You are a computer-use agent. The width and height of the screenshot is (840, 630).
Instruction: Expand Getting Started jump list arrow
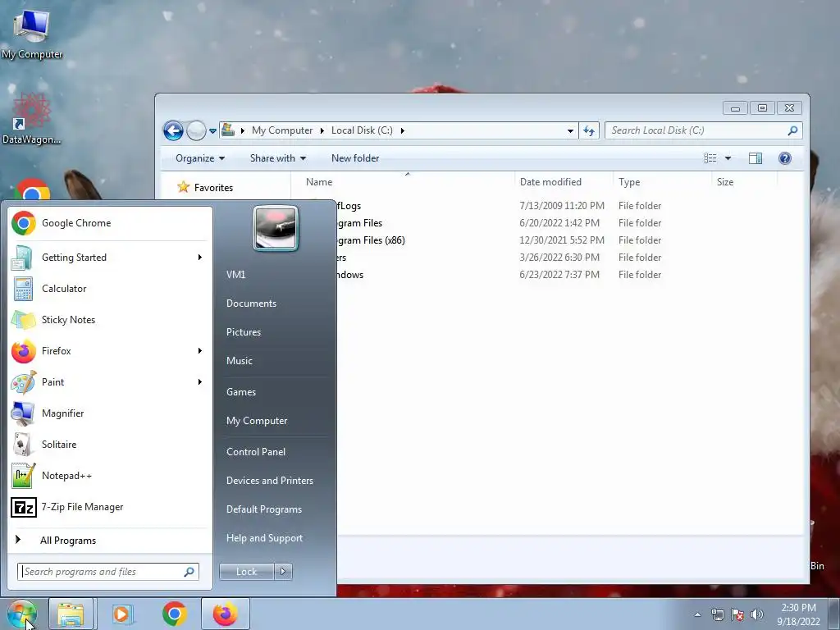point(200,257)
